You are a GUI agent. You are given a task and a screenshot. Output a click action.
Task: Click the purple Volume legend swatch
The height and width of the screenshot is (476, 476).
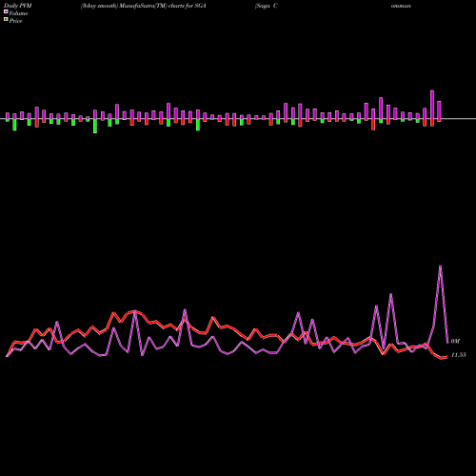point(6,11)
